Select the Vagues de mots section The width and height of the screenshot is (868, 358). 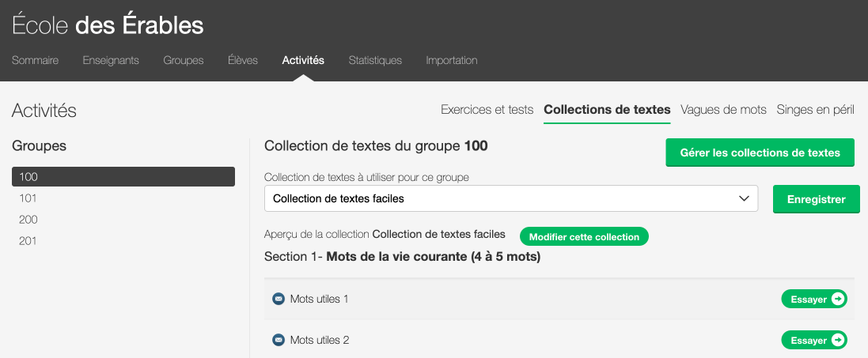723,110
